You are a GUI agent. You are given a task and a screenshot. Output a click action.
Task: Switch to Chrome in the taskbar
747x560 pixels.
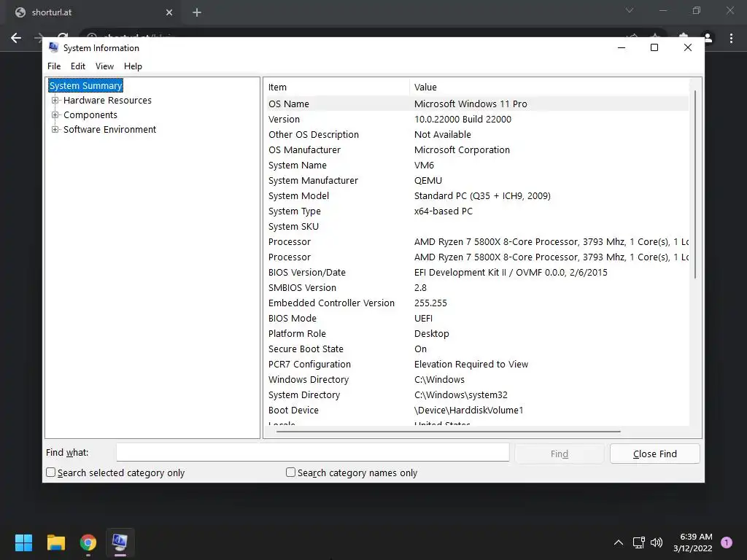coord(88,542)
